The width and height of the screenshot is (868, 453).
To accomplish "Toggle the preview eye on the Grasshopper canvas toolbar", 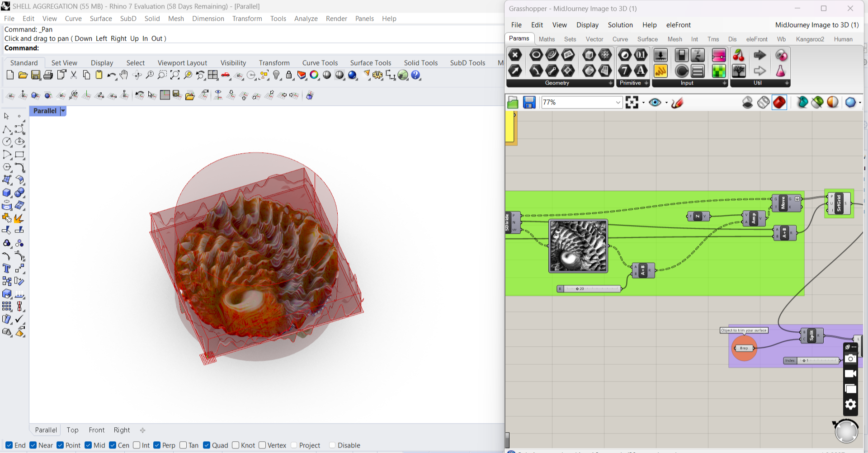I will pyautogui.click(x=655, y=102).
